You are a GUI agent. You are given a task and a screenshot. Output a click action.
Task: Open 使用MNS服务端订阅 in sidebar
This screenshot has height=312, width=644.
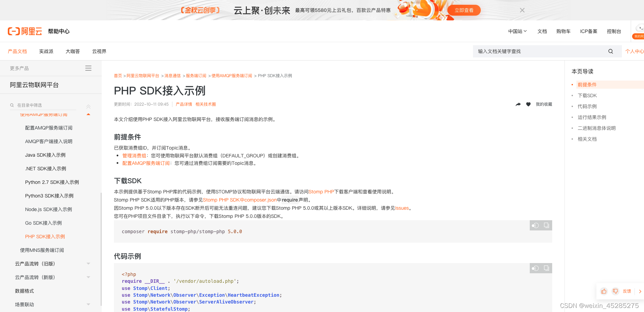point(42,250)
